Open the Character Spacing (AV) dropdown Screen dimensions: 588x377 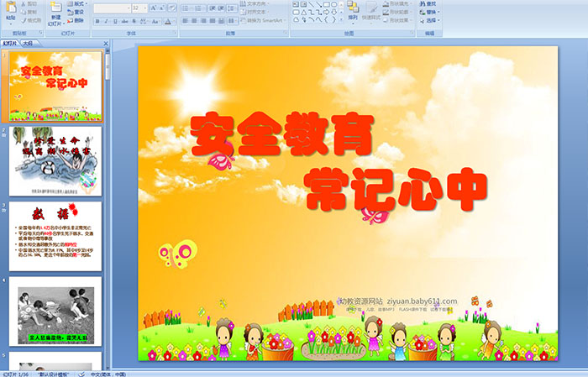144,21
